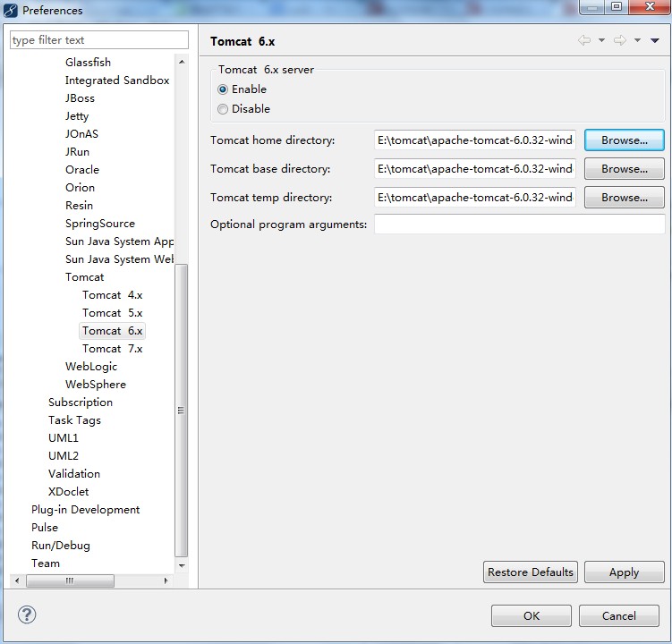This screenshot has height=644, width=672.
Task: Select UML1 preference node
Action: (64, 438)
